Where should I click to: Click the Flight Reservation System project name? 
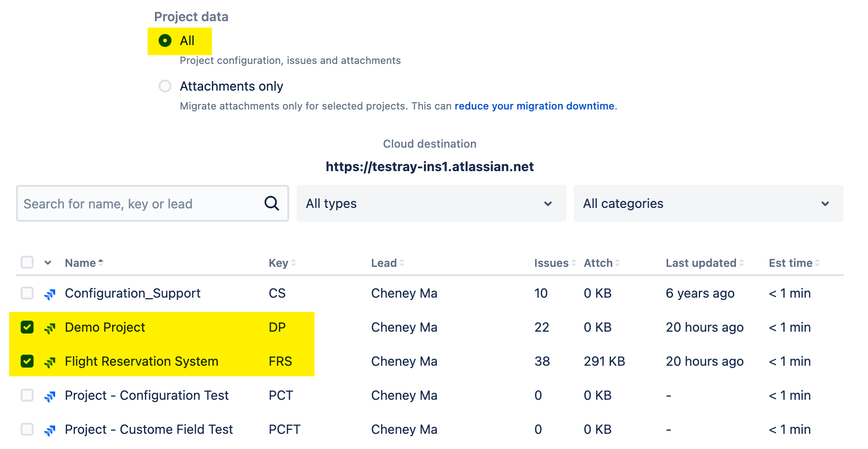(x=141, y=362)
